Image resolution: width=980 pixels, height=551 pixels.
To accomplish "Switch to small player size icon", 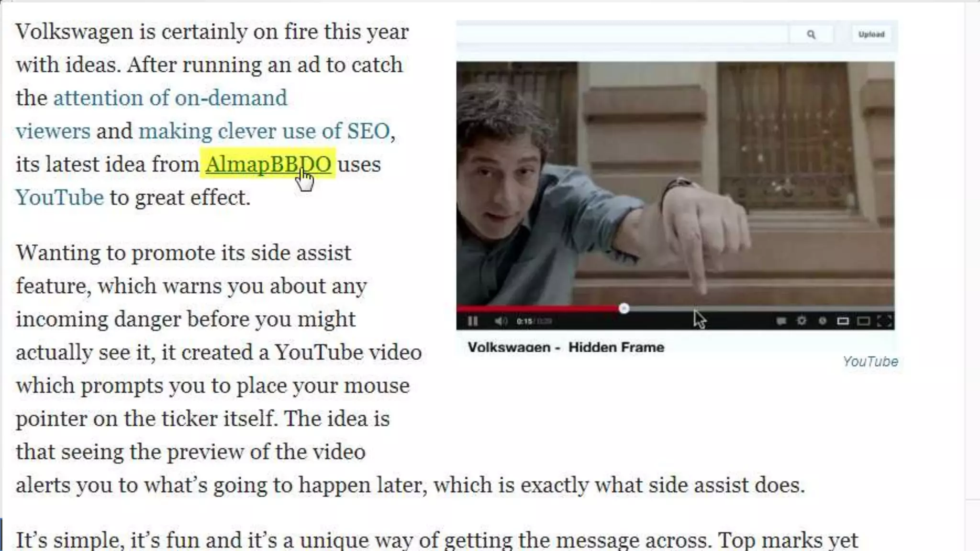I will [843, 320].
